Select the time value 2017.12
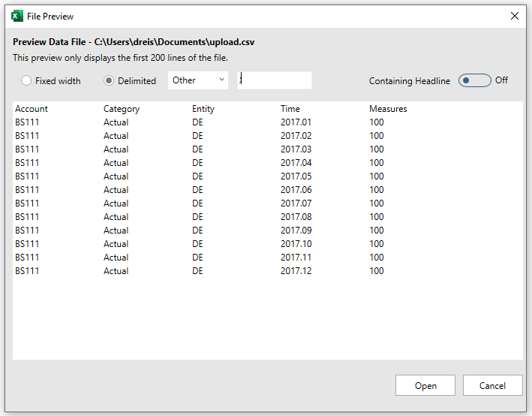This screenshot has width=532, height=416. click(296, 271)
